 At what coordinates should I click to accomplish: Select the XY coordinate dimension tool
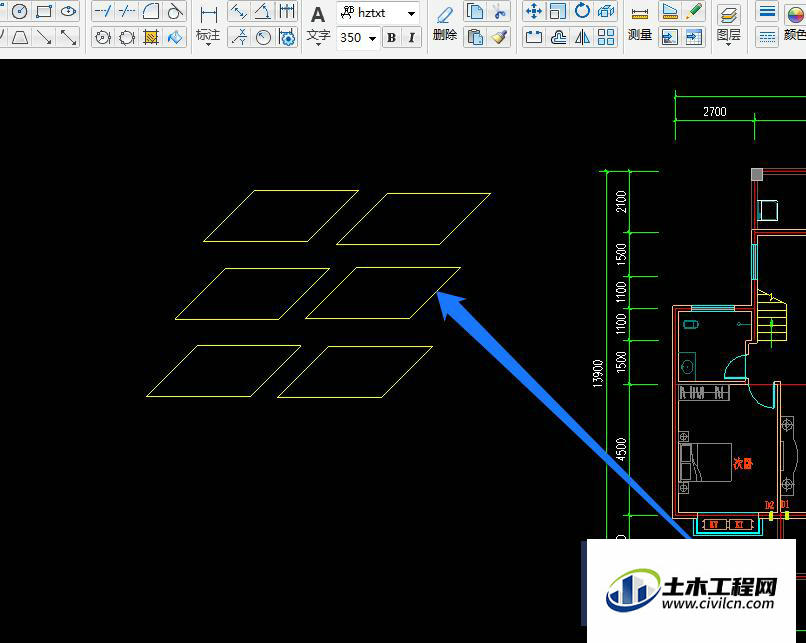[239, 37]
